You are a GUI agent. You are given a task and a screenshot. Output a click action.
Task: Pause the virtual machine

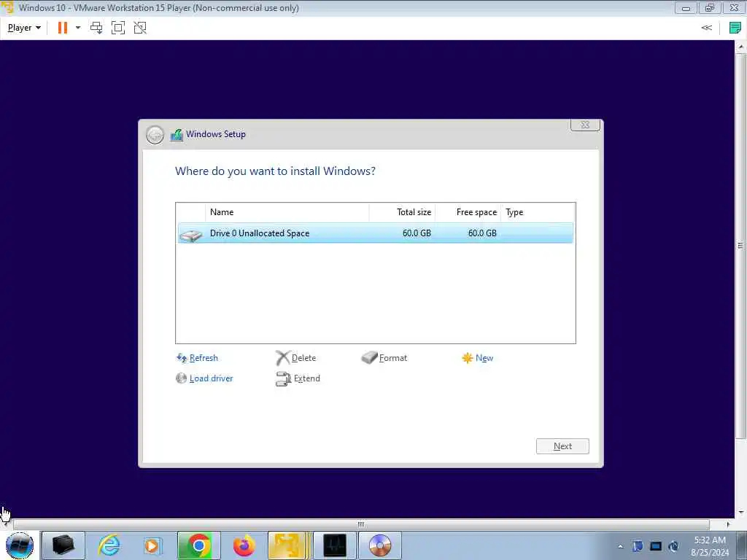[x=63, y=28]
